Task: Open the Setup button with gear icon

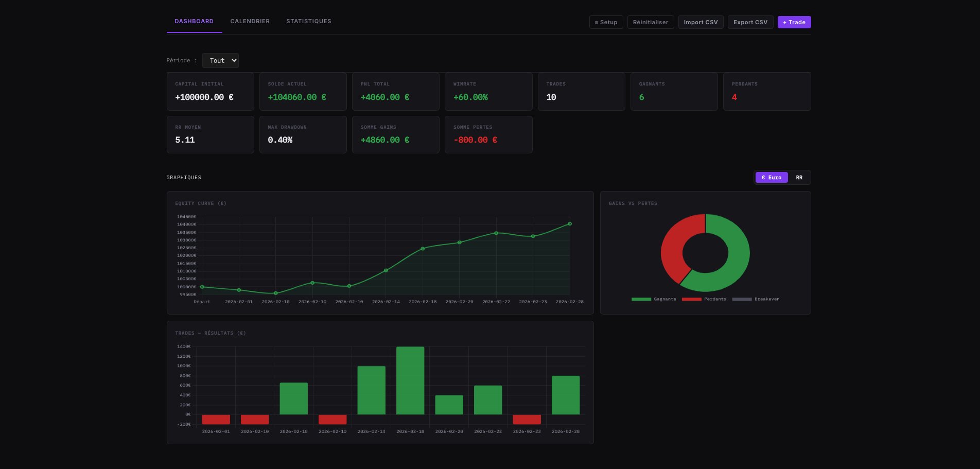Action: (606, 22)
